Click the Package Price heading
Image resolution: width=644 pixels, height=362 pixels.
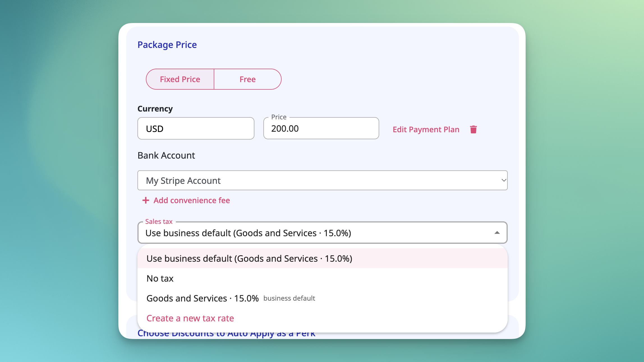[167, 45]
